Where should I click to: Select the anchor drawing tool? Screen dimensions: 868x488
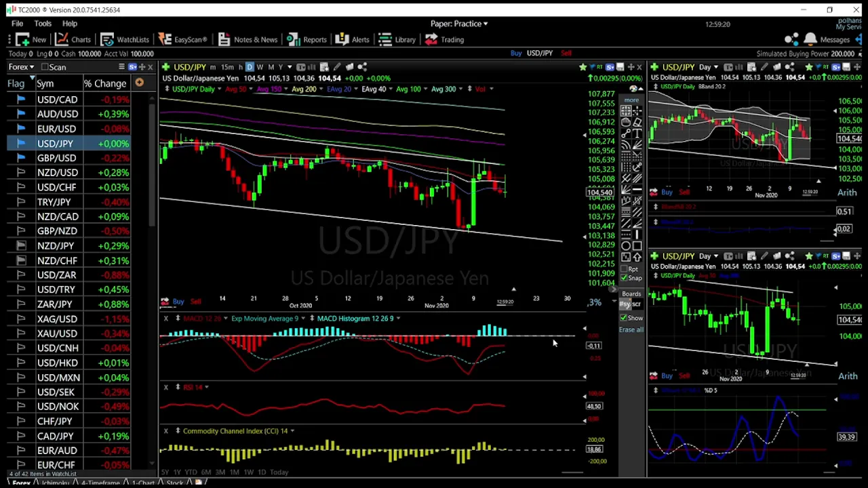(637, 165)
